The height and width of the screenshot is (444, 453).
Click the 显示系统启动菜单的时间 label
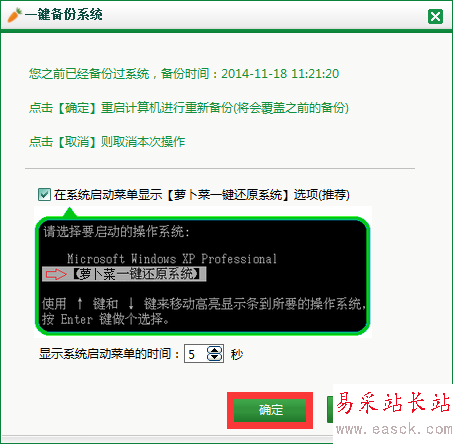105,354
